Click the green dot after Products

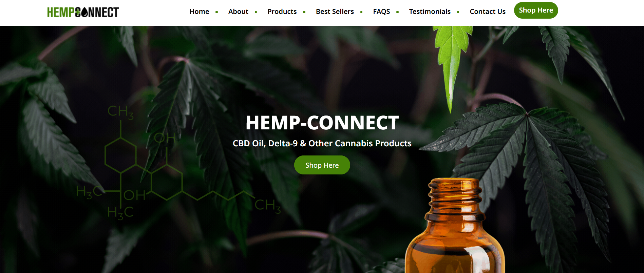click(x=304, y=12)
